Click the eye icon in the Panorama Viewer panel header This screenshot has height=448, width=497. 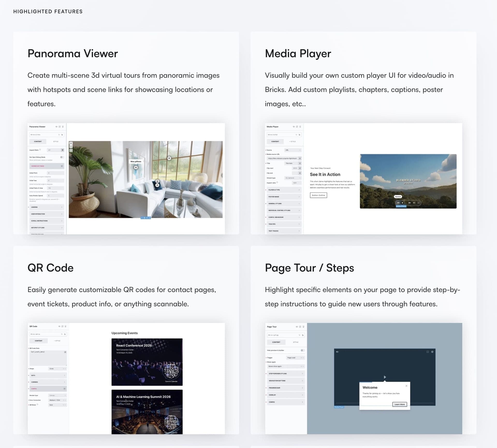click(x=56, y=127)
